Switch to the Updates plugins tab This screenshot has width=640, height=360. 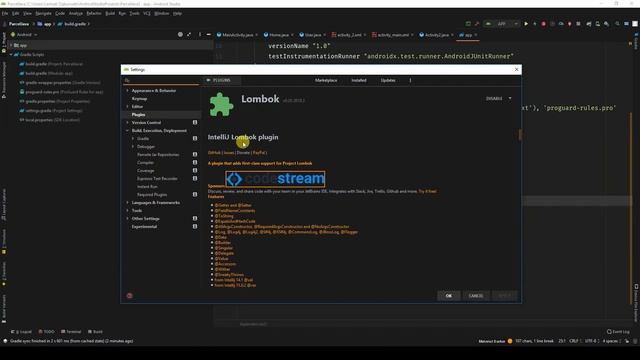(x=388, y=80)
